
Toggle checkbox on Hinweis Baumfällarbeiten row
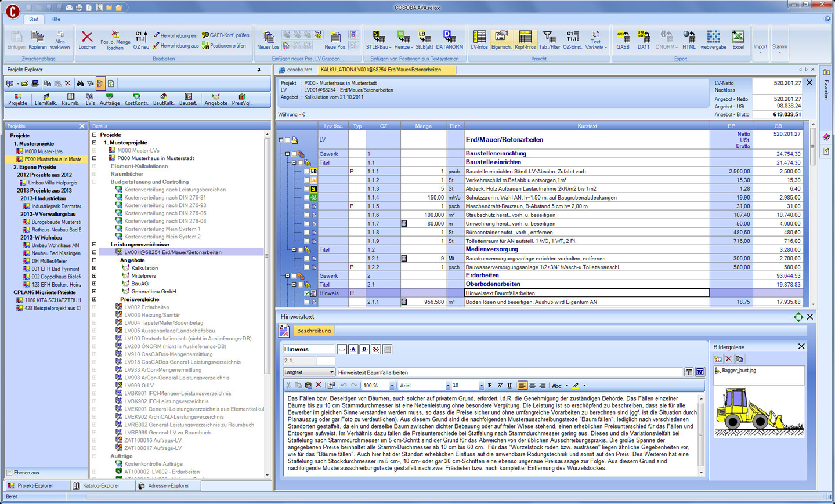(x=307, y=293)
